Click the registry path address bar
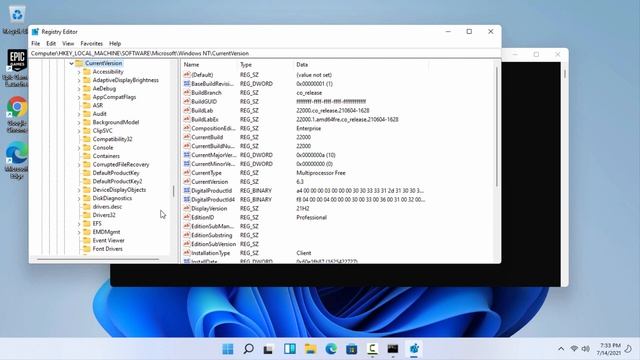 tap(264, 53)
